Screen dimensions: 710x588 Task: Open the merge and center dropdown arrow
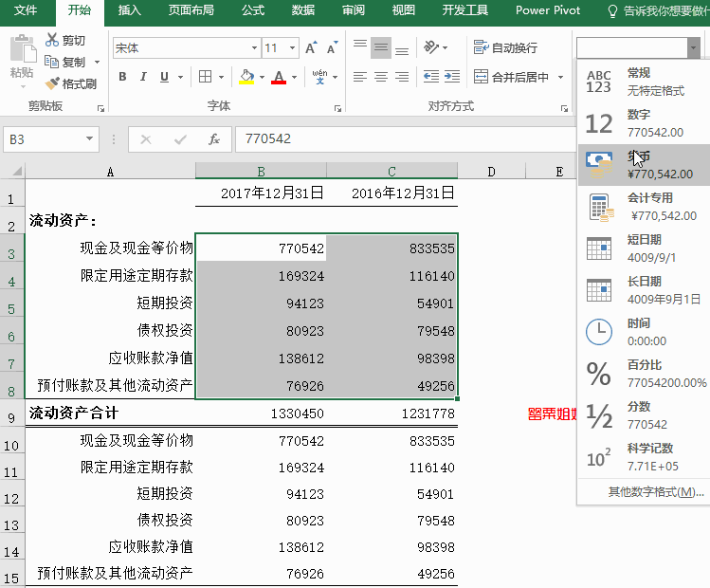[560, 77]
